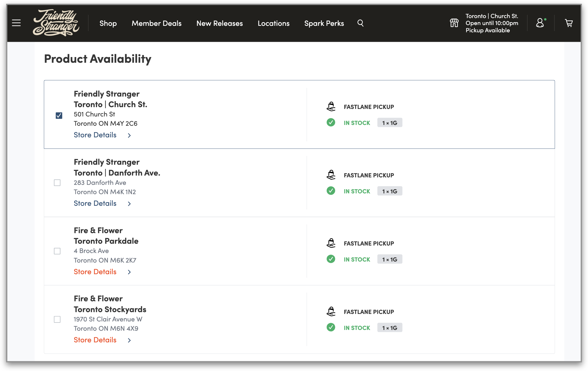Image resolution: width=588 pixels, height=371 pixels.
Task: Open the search magnifier icon
Action: [360, 23]
